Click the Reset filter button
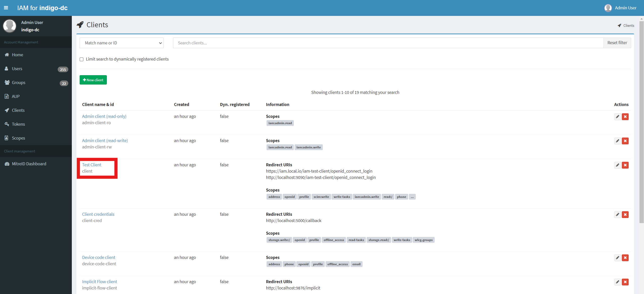 tap(617, 43)
